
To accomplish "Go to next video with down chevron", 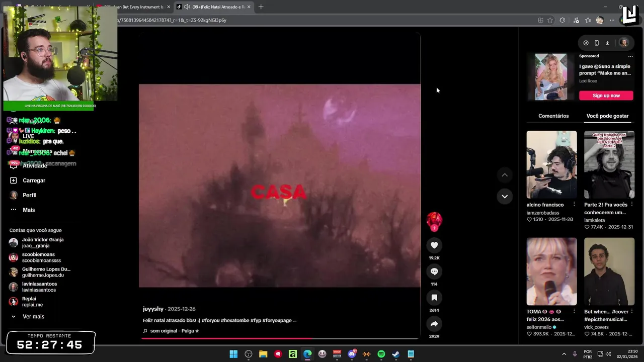I will 505,196.
